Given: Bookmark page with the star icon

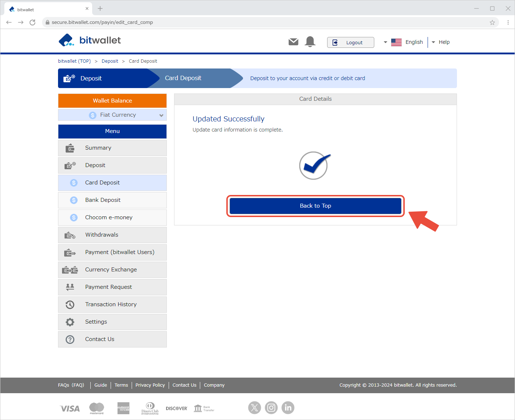Looking at the screenshot, I should point(492,22).
